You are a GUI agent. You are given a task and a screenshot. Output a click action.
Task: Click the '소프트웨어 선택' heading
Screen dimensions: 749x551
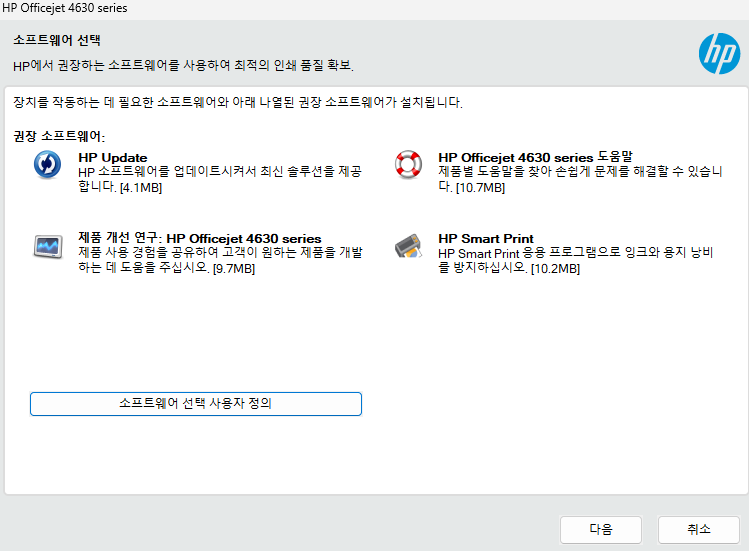pos(57,40)
